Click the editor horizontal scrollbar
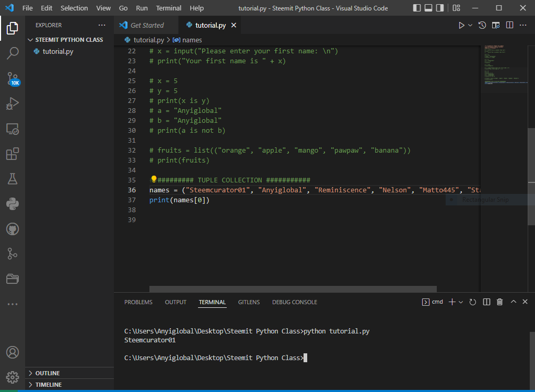This screenshot has height=392, width=535. coord(293,289)
